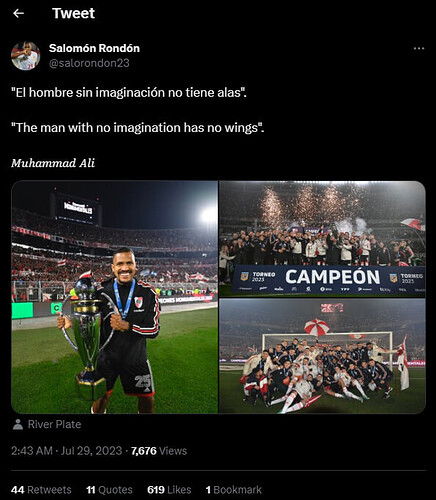
Task: Go back using the left arrow icon
Action: coord(18,13)
